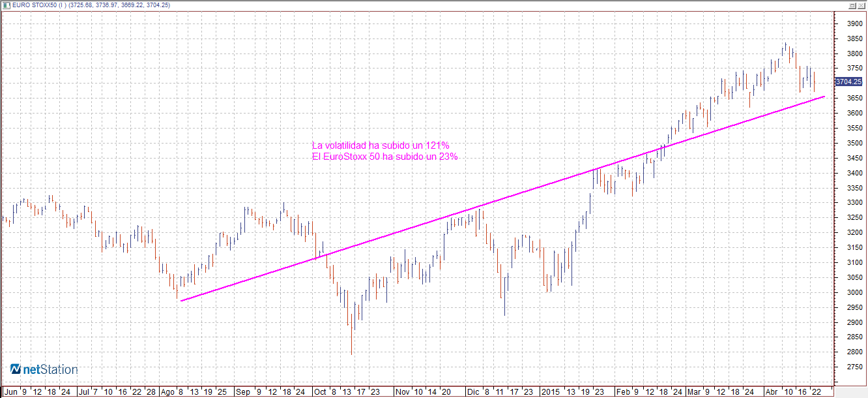Click the 2015 label on the date axis
This screenshot has width=868, height=398.
pos(551,392)
